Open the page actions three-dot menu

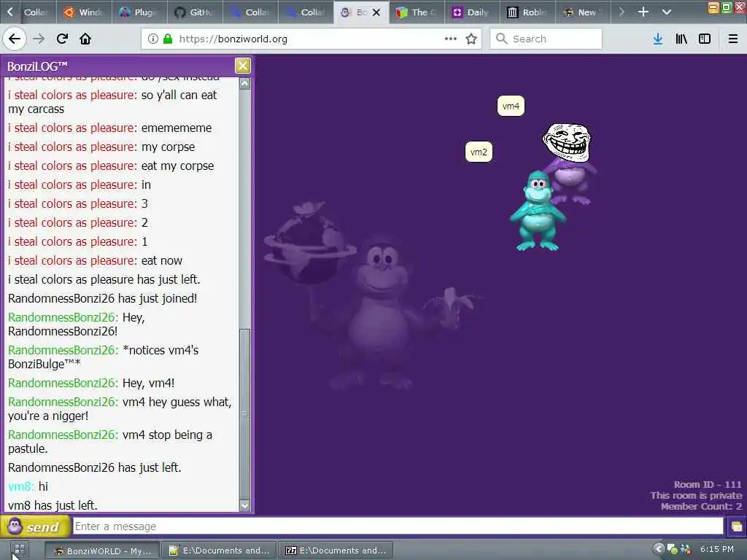[450, 39]
